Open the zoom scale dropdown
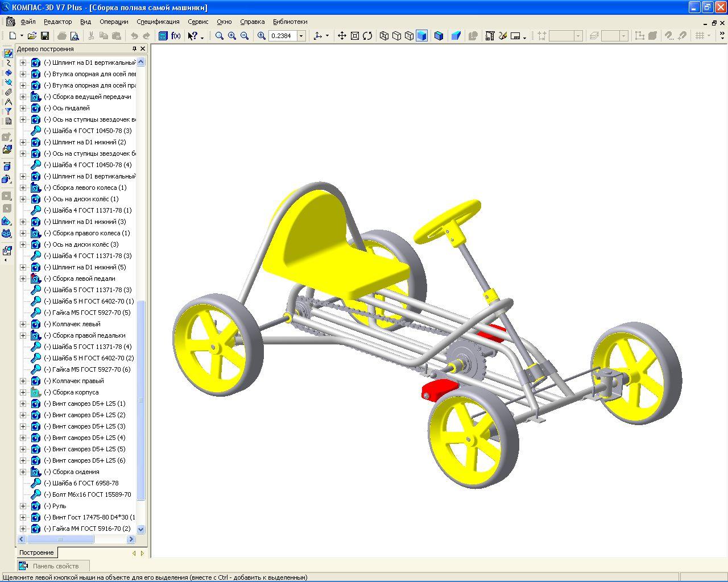This screenshot has width=728, height=582. (x=301, y=36)
